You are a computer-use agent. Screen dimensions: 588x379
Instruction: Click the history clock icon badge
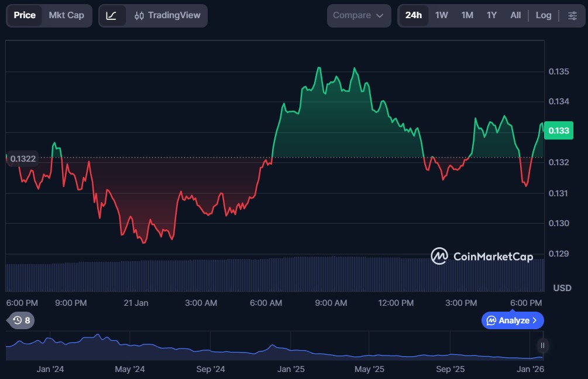[21, 320]
